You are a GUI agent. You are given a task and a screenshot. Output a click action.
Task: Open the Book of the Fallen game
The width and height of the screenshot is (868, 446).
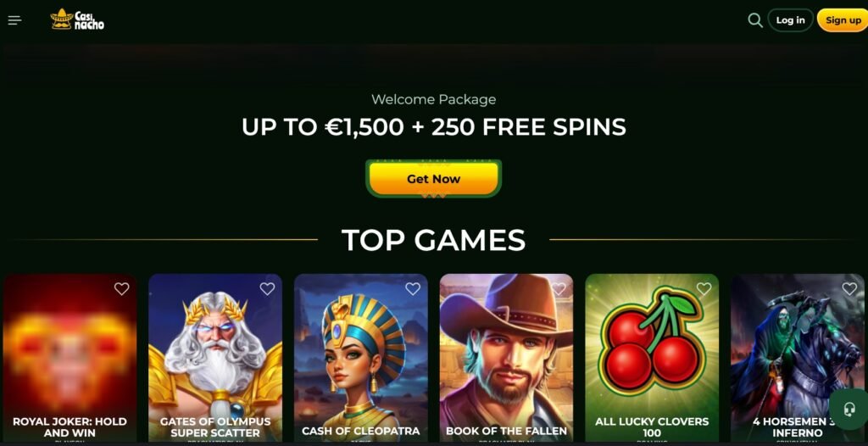click(x=507, y=357)
